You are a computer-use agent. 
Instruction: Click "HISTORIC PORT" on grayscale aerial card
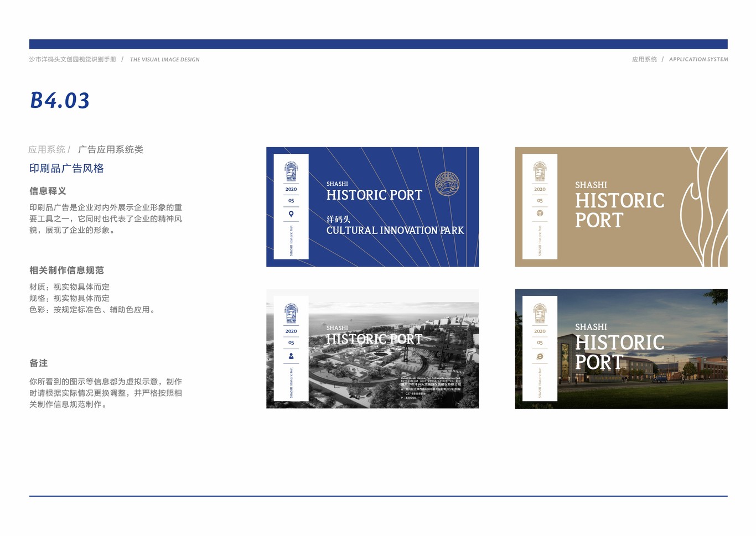click(374, 339)
